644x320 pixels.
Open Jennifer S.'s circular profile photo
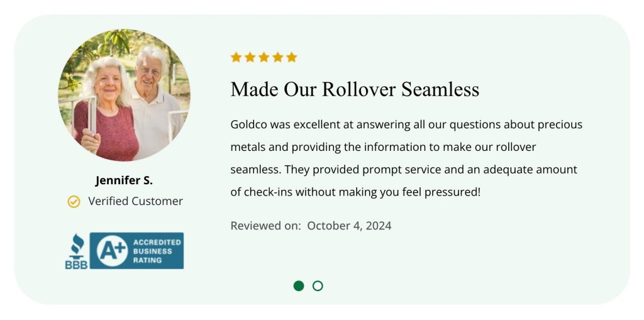coord(124,95)
